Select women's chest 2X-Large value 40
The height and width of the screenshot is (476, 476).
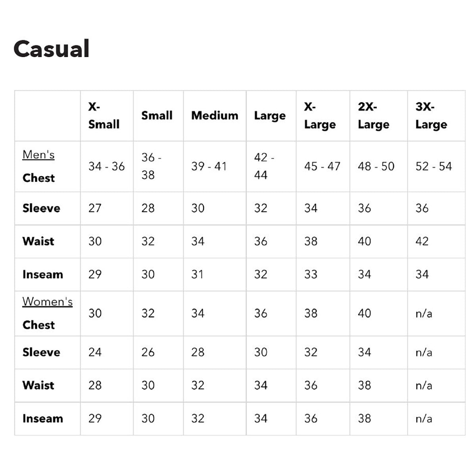pos(364,313)
